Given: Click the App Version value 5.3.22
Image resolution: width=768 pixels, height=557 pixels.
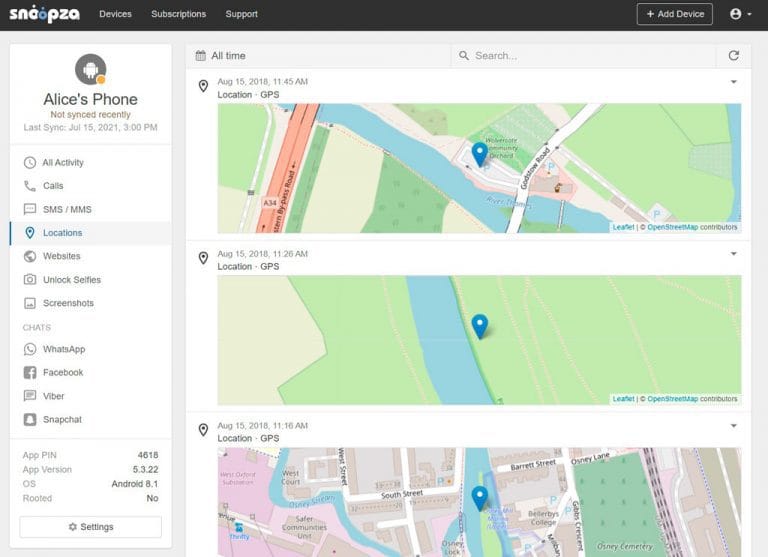Looking at the screenshot, I should [x=145, y=469].
